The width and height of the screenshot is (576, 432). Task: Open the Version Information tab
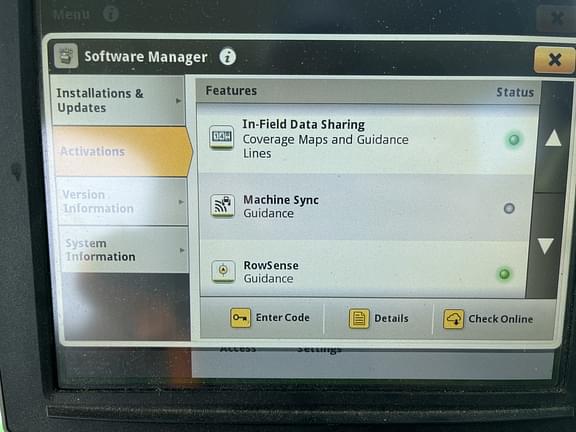point(122,202)
